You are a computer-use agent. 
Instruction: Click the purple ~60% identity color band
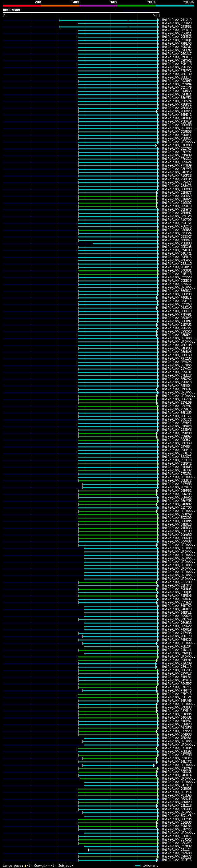coord(98,6)
